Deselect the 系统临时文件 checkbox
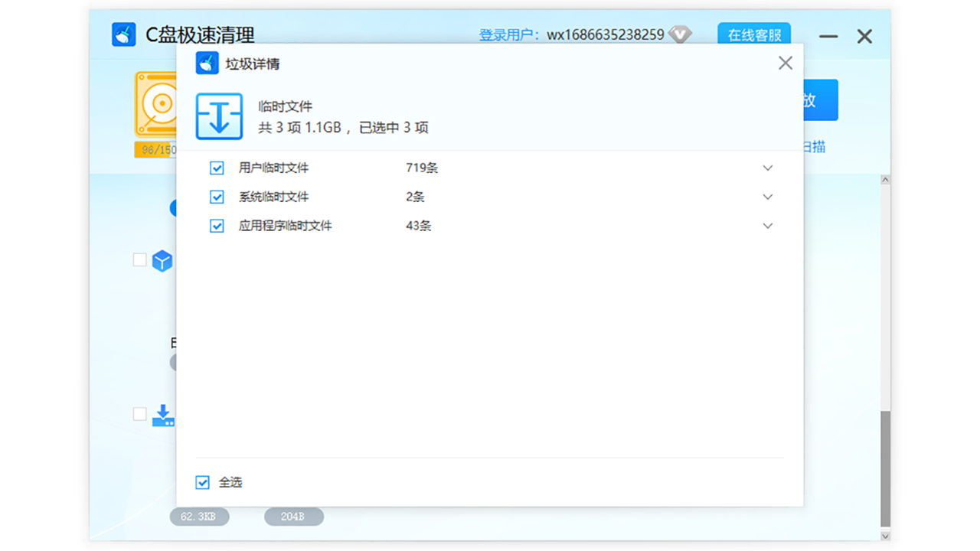The width and height of the screenshot is (980, 551). coord(217,197)
